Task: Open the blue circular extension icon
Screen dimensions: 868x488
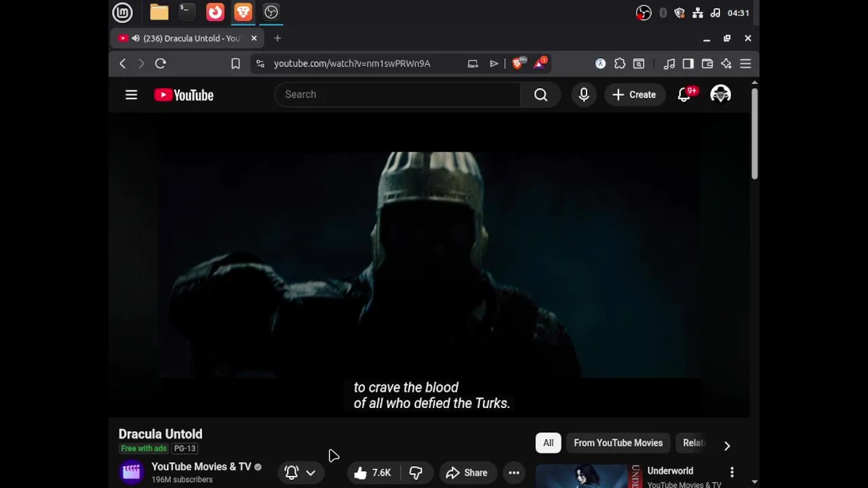Action: 600,64
